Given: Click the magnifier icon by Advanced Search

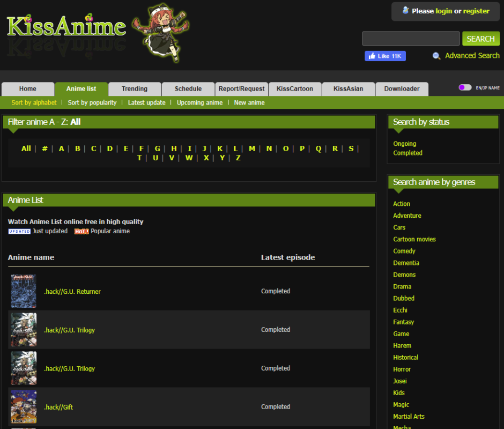Looking at the screenshot, I should pyautogui.click(x=436, y=56).
